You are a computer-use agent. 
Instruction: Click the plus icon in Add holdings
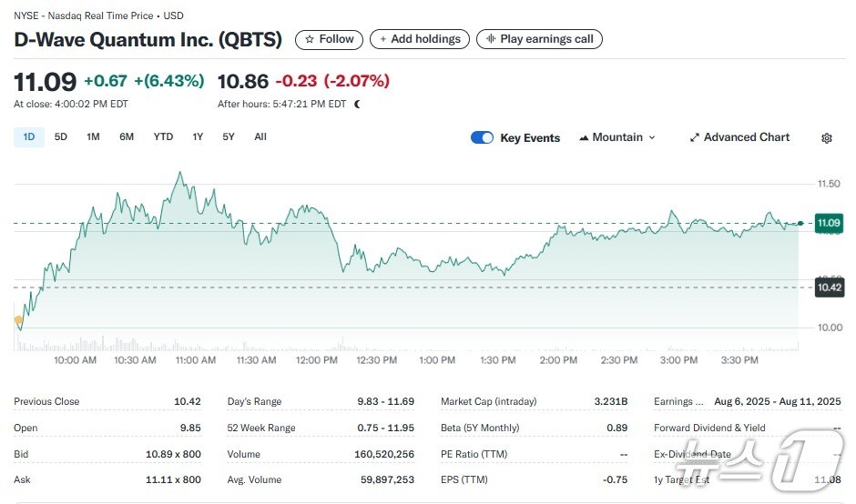(x=383, y=39)
